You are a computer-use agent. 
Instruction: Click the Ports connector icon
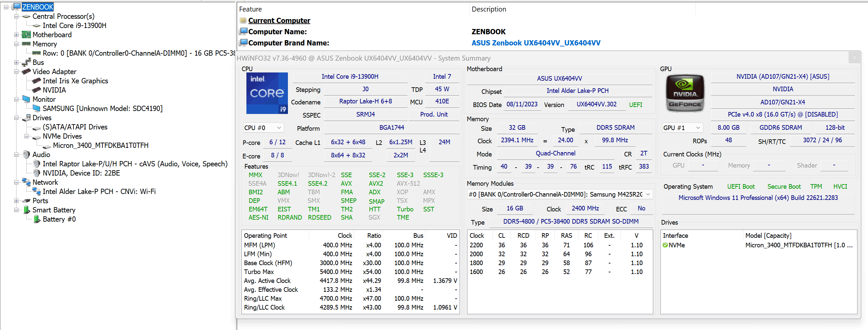tap(26, 201)
